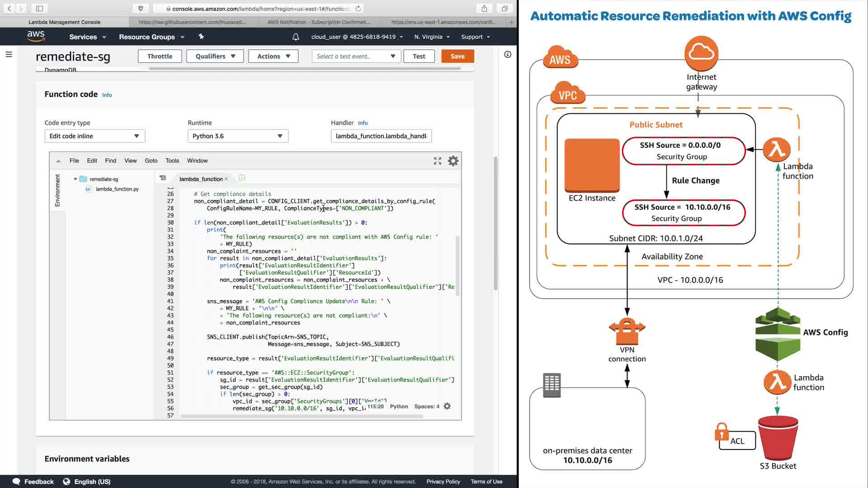The width and height of the screenshot is (868, 488).
Task: Open the Runtime Python 3.6 dropdown
Action: pos(238,136)
